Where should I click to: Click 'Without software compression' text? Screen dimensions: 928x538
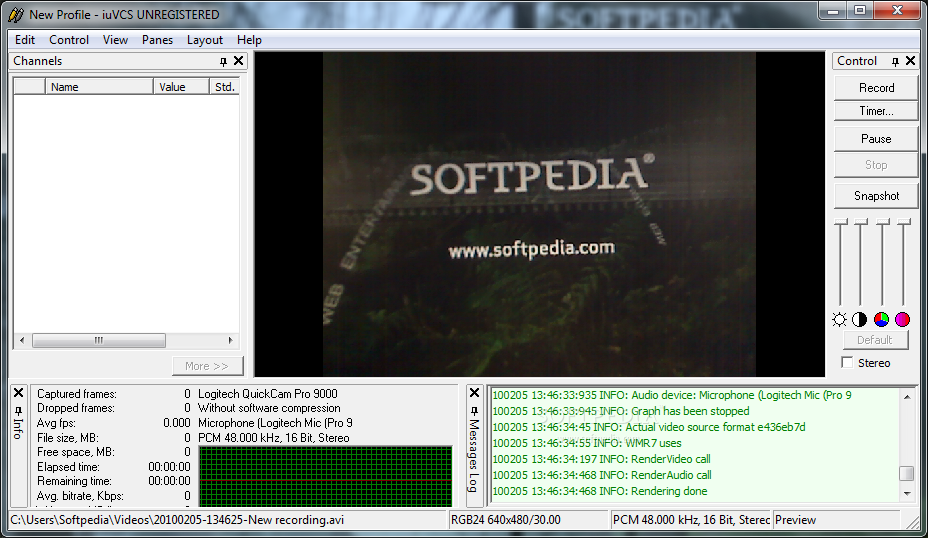tap(269, 408)
